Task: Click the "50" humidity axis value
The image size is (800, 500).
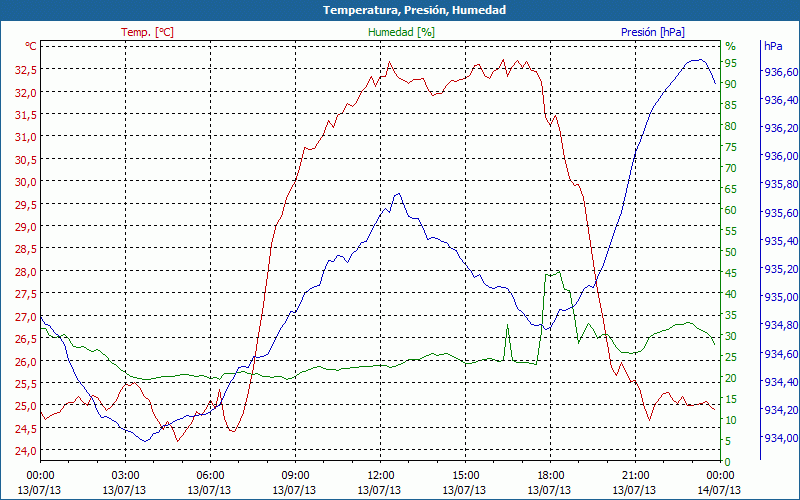Action: 731,252
